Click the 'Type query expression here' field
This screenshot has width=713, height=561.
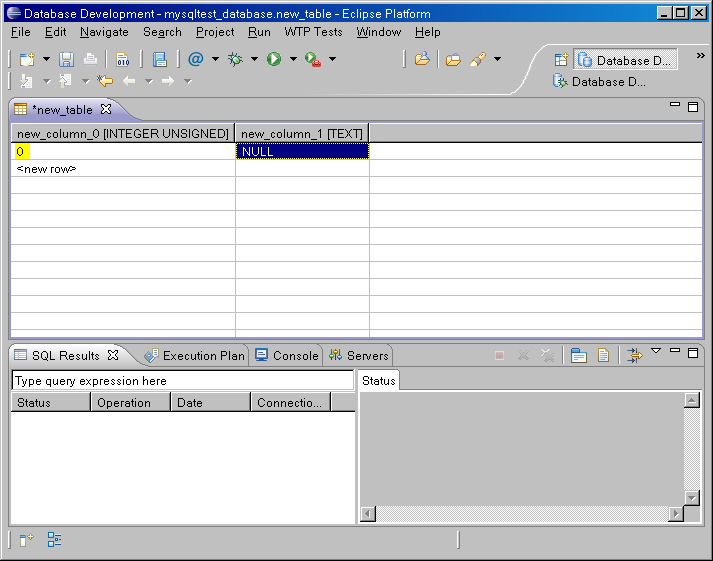[182, 381]
